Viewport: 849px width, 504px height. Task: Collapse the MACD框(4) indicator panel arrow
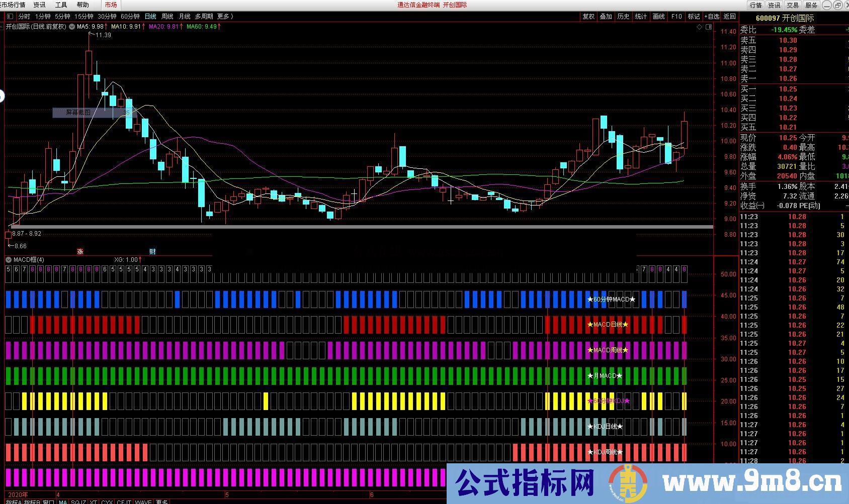click(9, 260)
